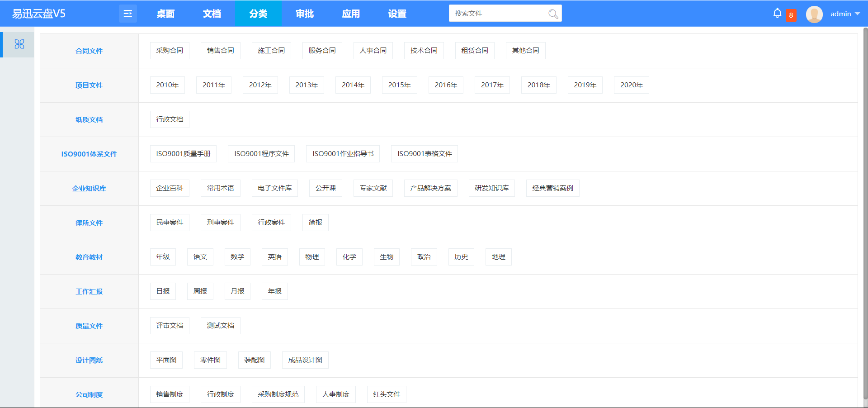Viewport: 868px width, 408px height.
Task: Switch to the 文档 tab
Action: coord(212,14)
